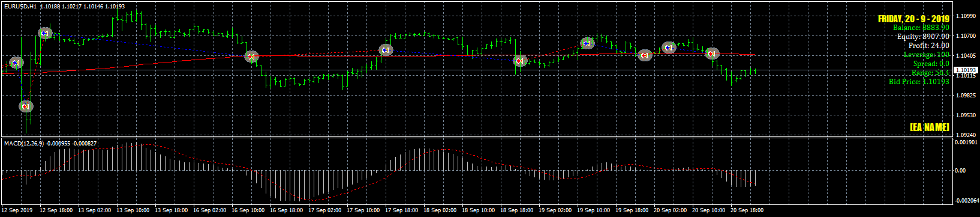
Task: Click the 13 Sep 02:00 time axis label
Action: (94, 211)
